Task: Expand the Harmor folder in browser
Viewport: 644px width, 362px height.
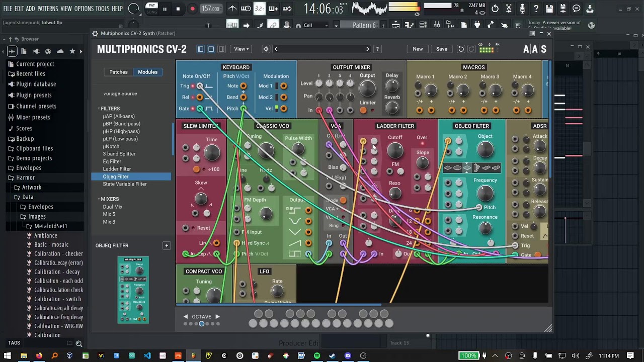Action: point(25,177)
